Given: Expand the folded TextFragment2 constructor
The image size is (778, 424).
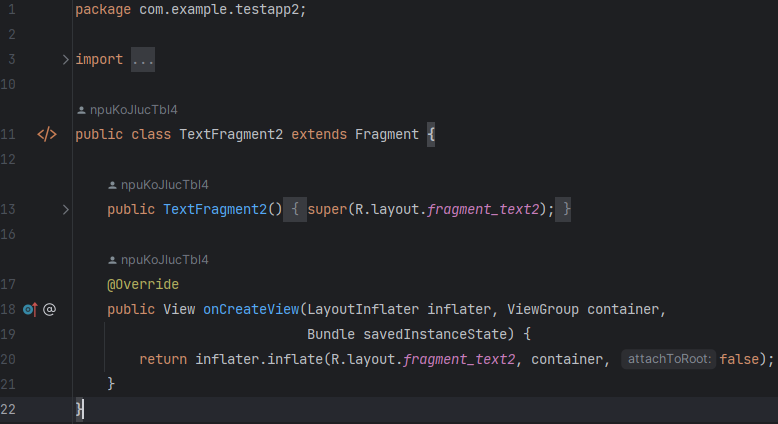Looking at the screenshot, I should (65, 209).
